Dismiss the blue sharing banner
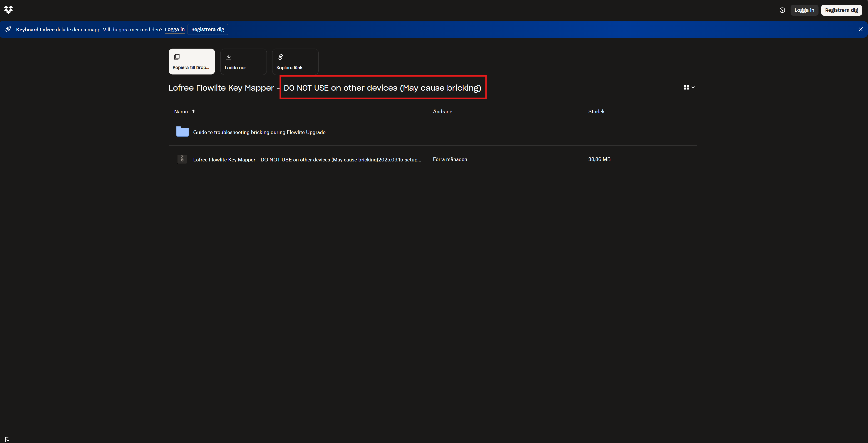 (x=860, y=29)
